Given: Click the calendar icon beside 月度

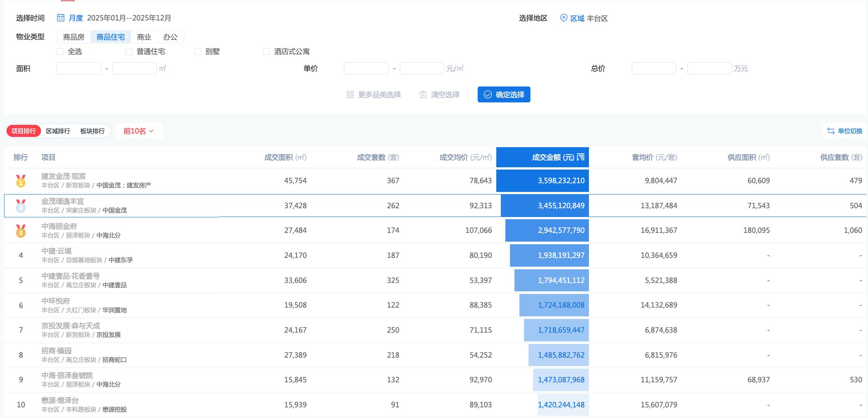Looking at the screenshot, I should [x=61, y=18].
